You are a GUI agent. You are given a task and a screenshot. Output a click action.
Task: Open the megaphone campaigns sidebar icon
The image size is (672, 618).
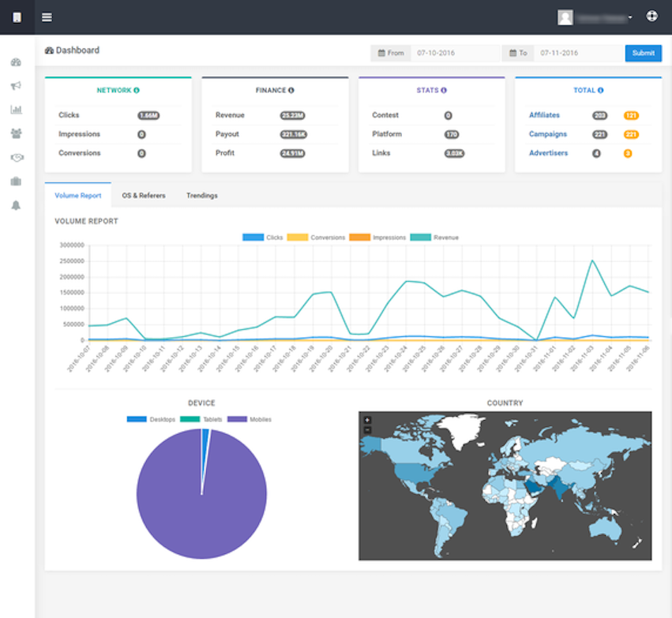(16, 86)
